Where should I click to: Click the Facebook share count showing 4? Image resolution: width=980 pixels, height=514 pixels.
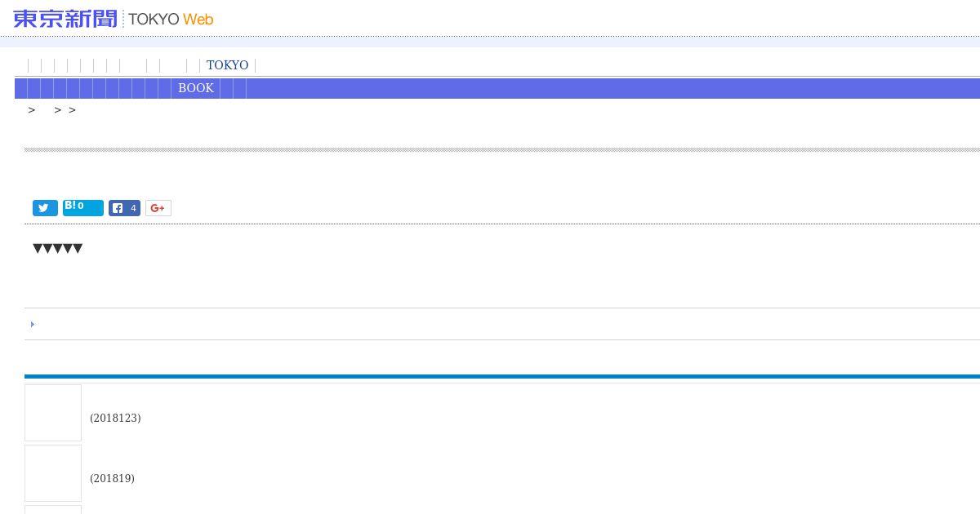[x=133, y=208]
